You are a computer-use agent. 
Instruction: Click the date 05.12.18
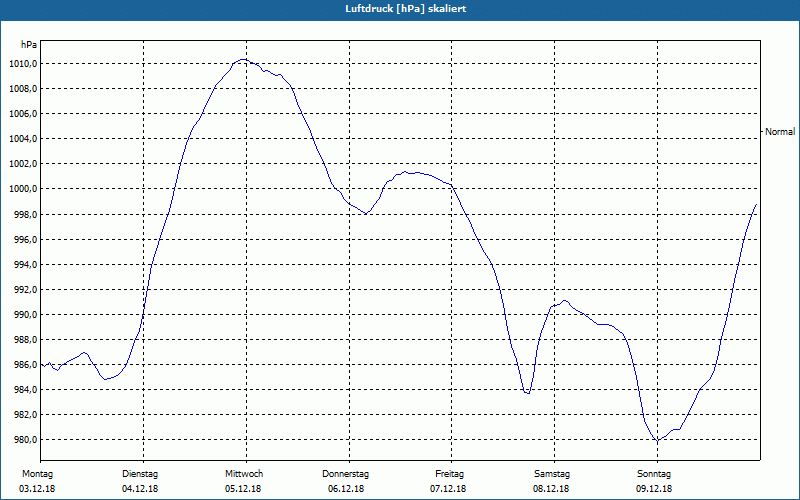243,489
